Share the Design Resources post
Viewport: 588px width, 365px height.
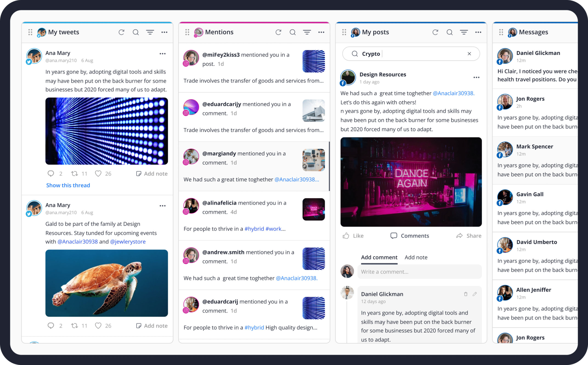click(x=469, y=236)
